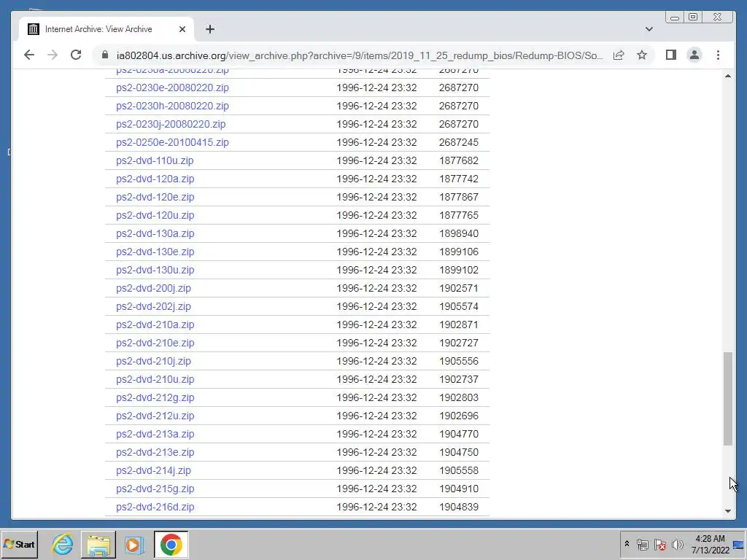Open ps2-dvd-212g.zip link

[x=155, y=397]
